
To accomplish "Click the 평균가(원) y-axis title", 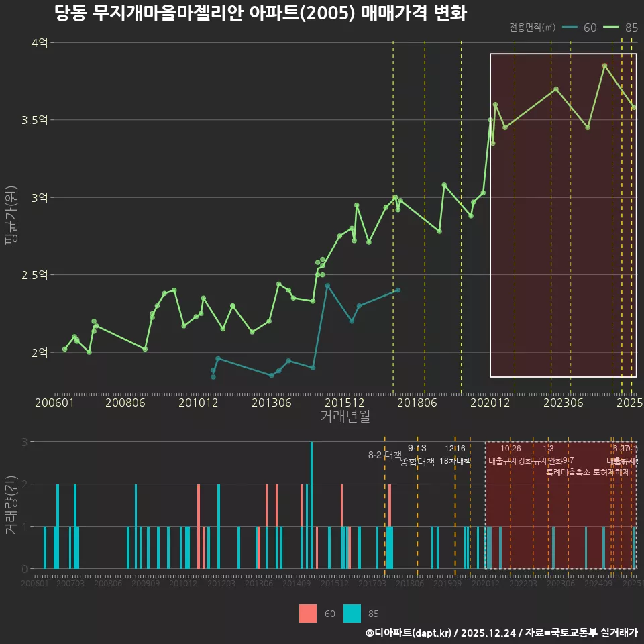I will pyautogui.click(x=11, y=218).
